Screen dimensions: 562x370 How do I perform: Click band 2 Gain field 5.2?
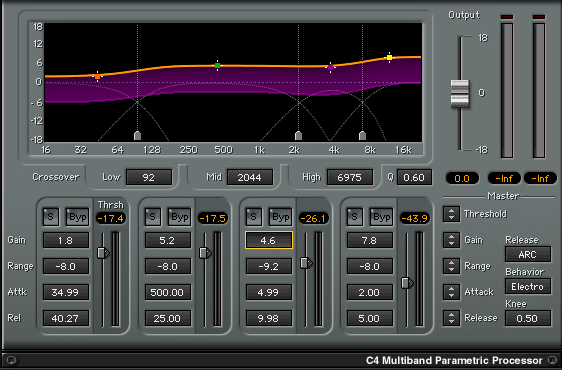(168, 240)
